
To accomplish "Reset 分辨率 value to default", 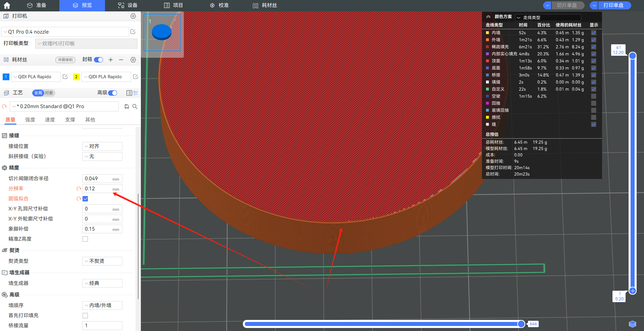I will 79,189.
